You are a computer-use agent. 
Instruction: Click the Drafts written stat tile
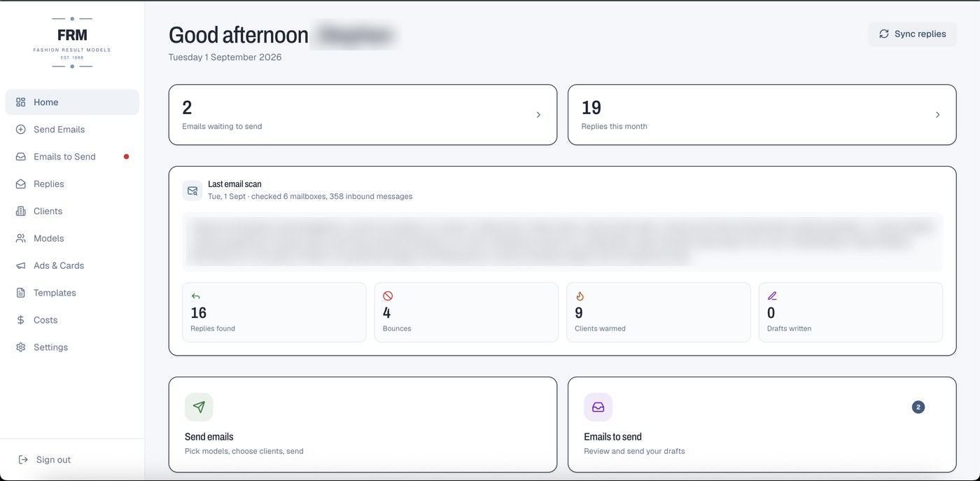click(850, 312)
